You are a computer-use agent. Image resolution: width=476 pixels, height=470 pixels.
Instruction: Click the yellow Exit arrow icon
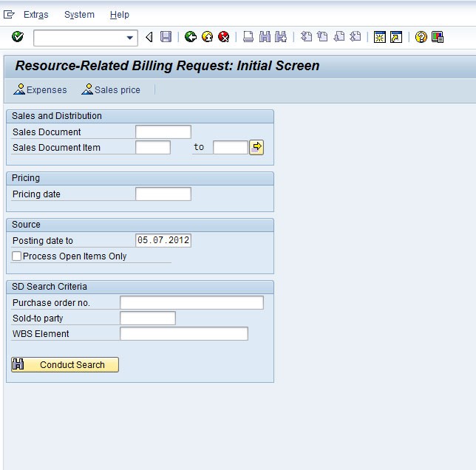point(208,37)
